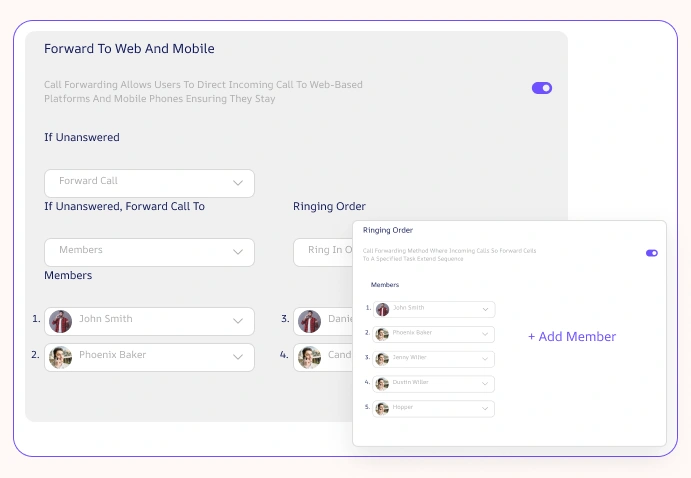
Task: Expand popup member 4 Dustin dropdown chevron
Action: 485,384
